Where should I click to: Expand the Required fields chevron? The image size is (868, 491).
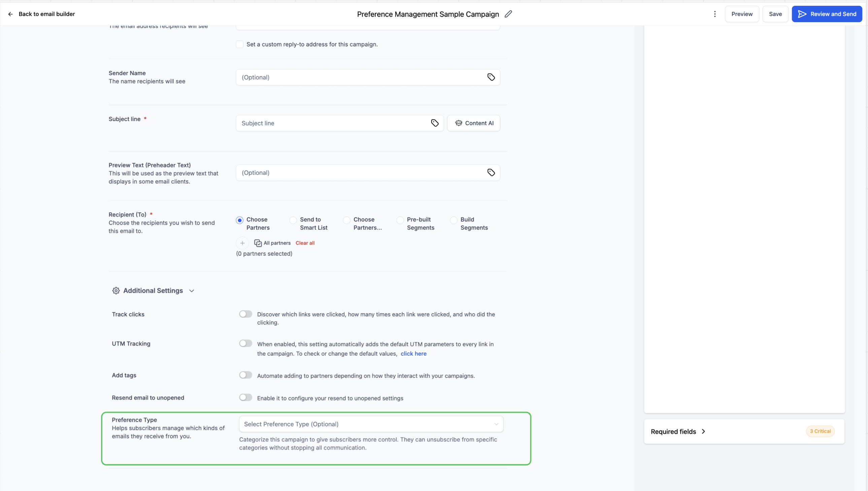(x=703, y=432)
